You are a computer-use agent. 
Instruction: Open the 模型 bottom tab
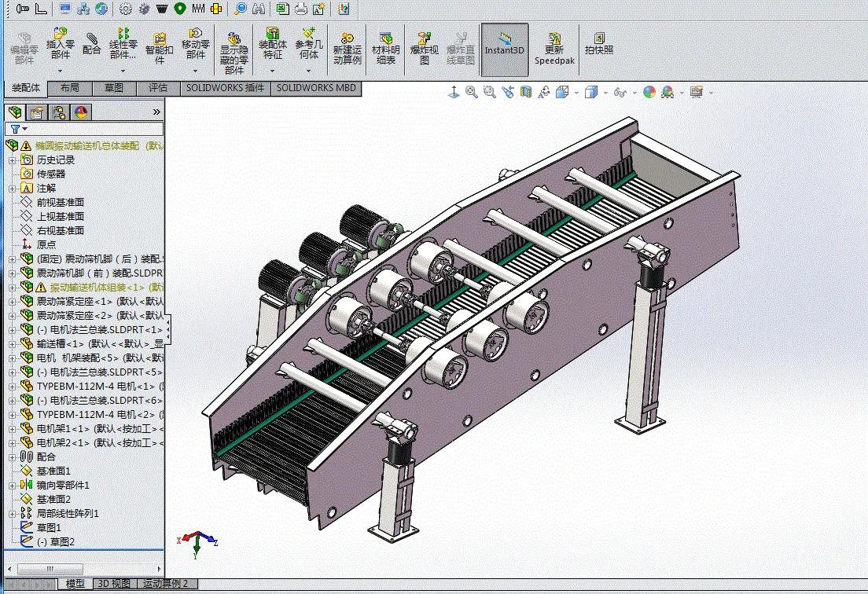click(x=75, y=584)
